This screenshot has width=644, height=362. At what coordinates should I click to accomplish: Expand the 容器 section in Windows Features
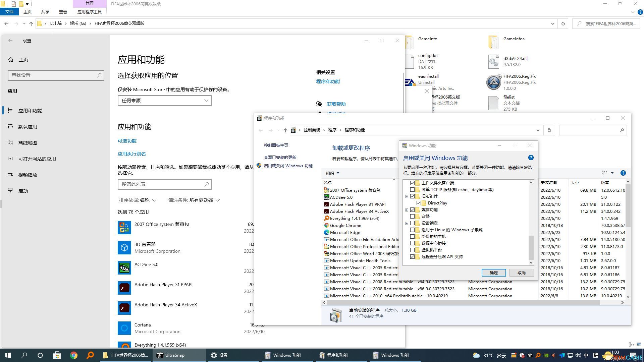click(x=407, y=216)
